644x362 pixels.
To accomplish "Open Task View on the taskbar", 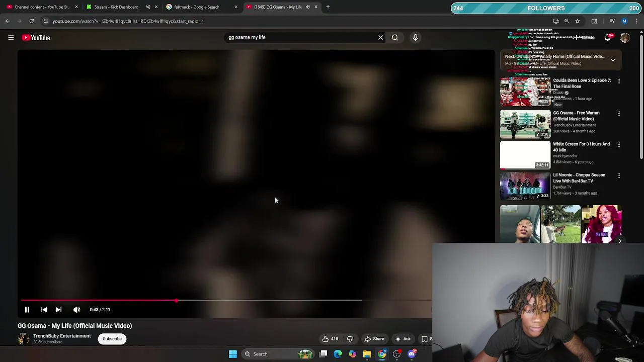I will tap(324, 354).
